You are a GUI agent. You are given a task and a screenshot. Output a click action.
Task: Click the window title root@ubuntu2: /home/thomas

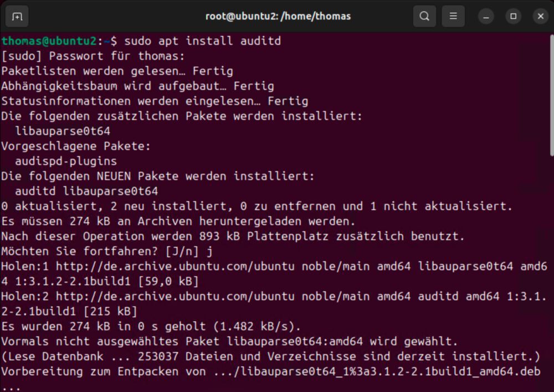click(278, 16)
